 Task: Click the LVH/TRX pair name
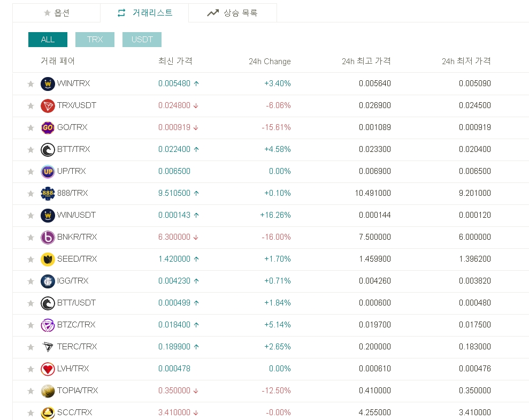tap(73, 369)
